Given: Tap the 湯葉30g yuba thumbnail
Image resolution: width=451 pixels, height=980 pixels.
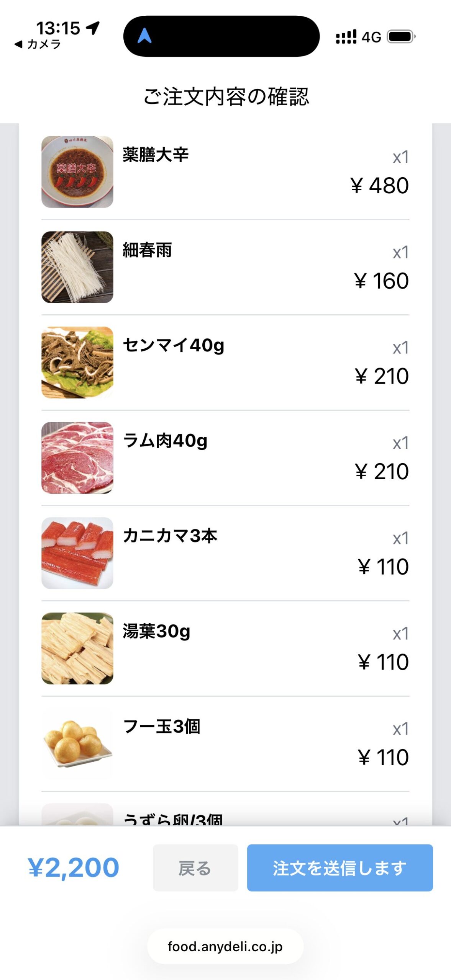Looking at the screenshot, I should pos(77,648).
